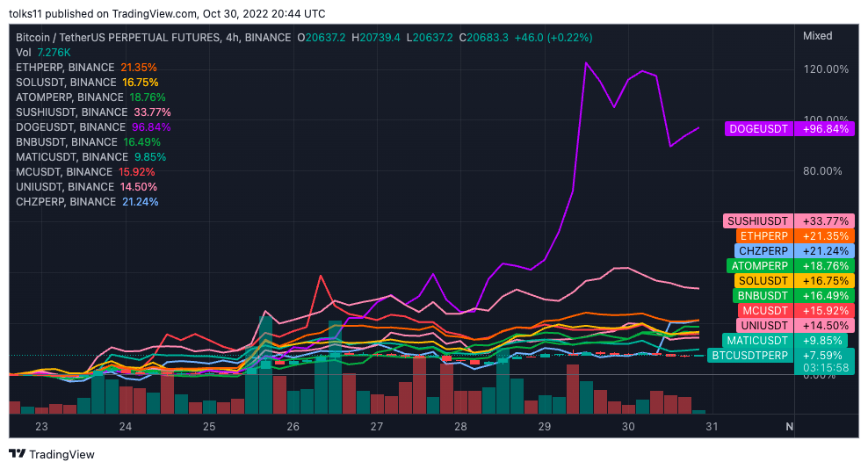This screenshot has height=469, width=868.
Task: Click the tolks11 published on TradingView.com caption
Action: pyautogui.click(x=103, y=14)
